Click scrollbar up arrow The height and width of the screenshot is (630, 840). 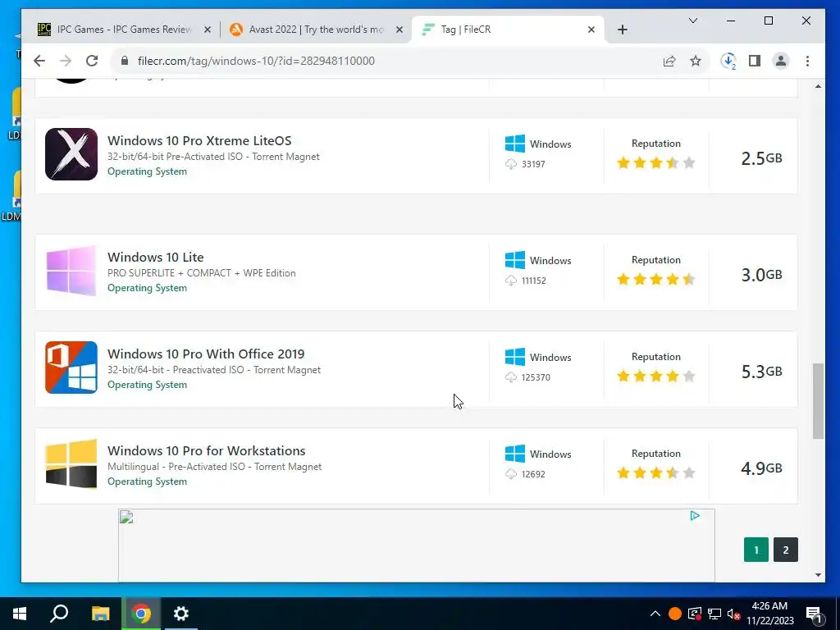pos(818,86)
